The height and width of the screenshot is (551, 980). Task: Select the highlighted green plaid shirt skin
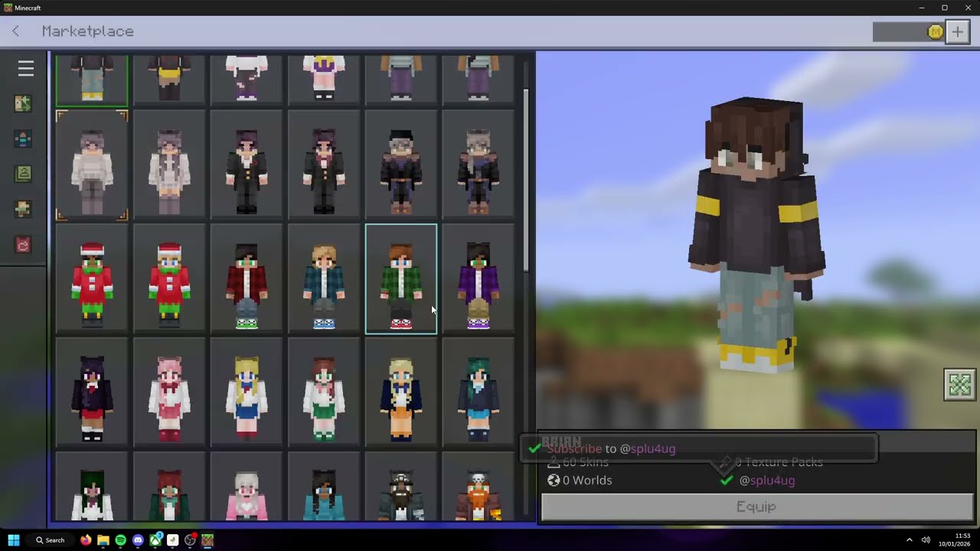[x=401, y=279]
